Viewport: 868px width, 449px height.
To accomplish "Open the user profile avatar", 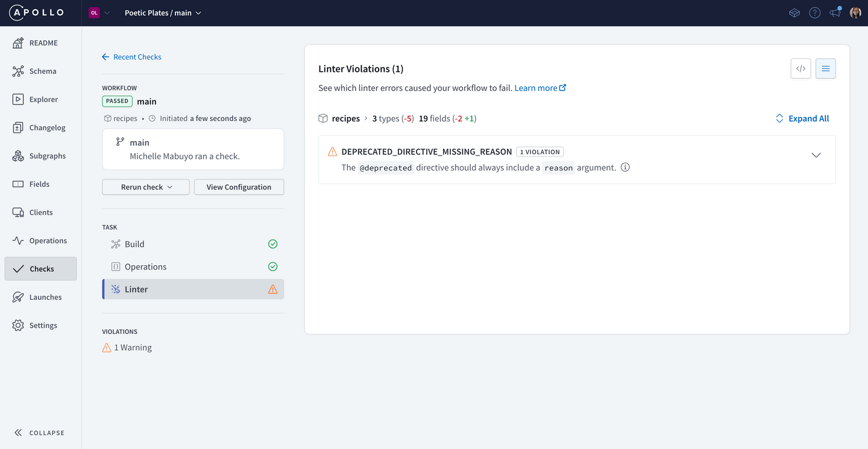I will (x=855, y=13).
